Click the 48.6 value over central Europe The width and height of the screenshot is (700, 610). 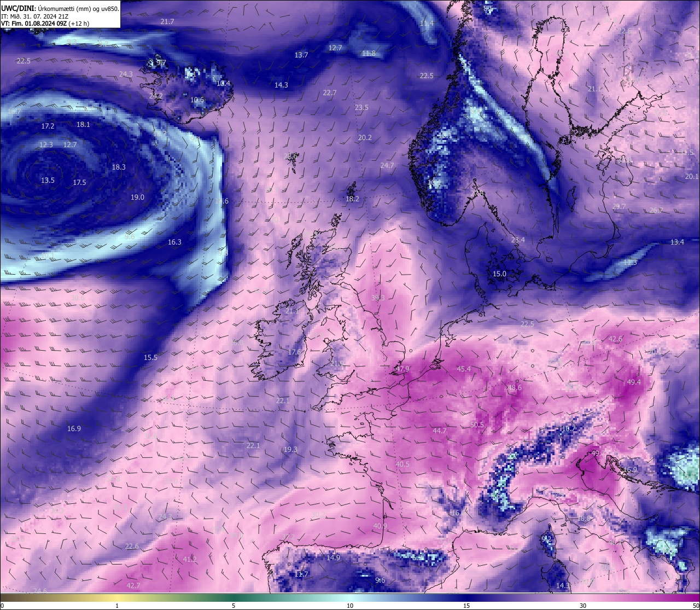tap(515, 387)
